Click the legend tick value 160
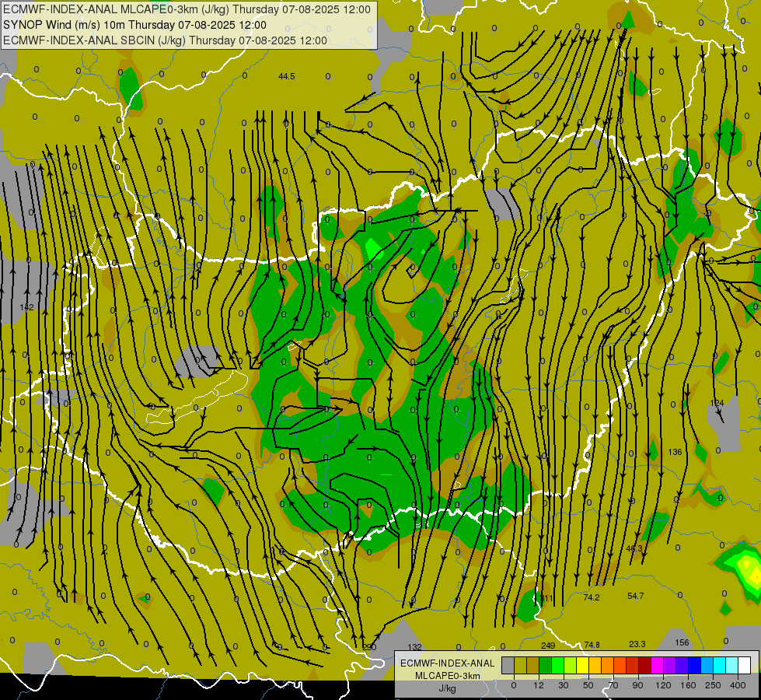761x700 pixels. [688, 685]
